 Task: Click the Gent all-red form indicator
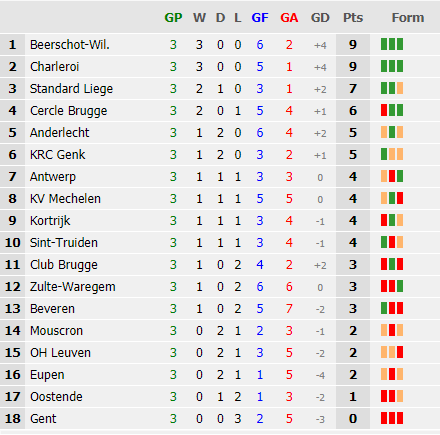pos(392,418)
